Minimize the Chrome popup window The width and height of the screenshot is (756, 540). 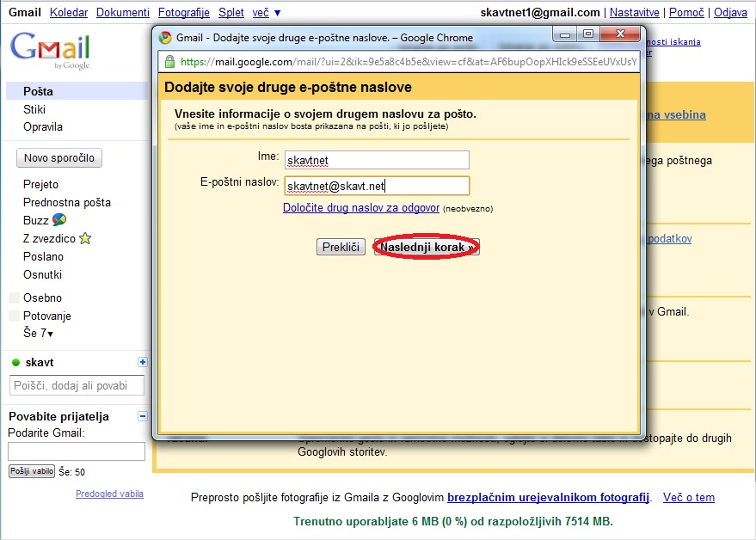566,34
